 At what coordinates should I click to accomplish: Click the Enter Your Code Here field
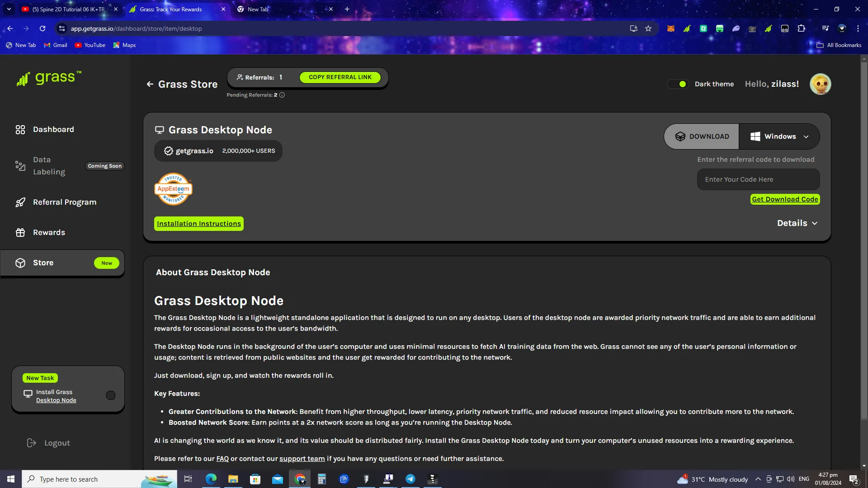(x=758, y=179)
